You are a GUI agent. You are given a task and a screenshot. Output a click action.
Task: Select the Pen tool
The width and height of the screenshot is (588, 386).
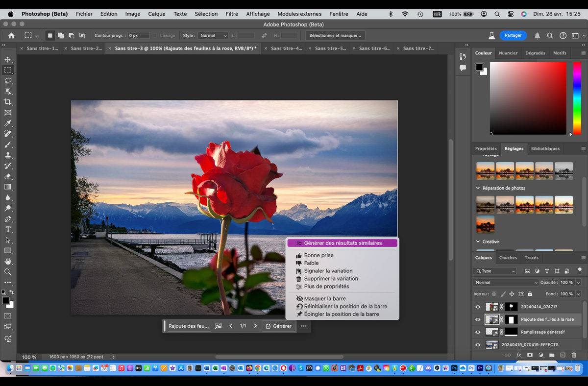coord(7,219)
